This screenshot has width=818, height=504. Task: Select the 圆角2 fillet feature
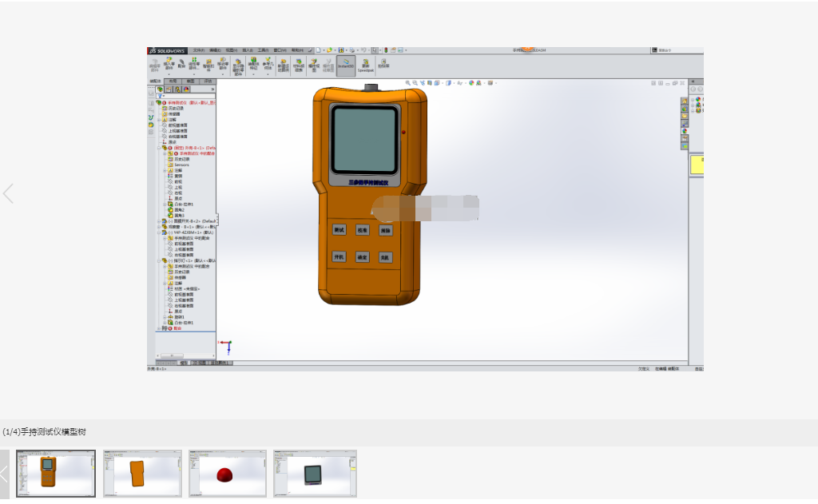(179, 210)
